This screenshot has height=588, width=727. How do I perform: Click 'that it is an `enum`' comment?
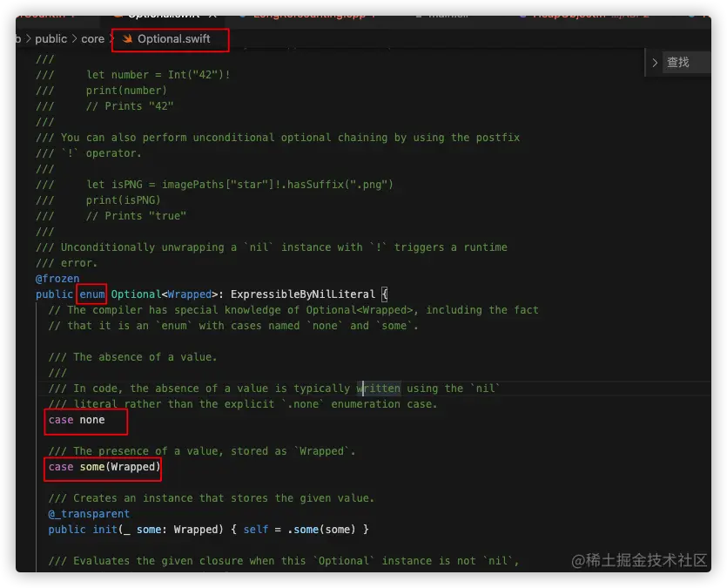pyautogui.click(x=233, y=326)
